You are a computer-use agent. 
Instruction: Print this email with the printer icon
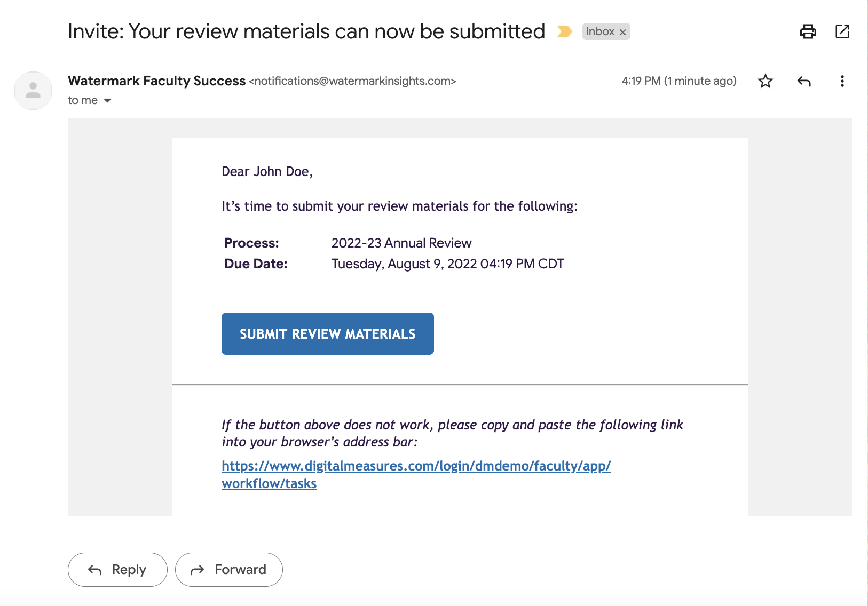click(x=808, y=31)
